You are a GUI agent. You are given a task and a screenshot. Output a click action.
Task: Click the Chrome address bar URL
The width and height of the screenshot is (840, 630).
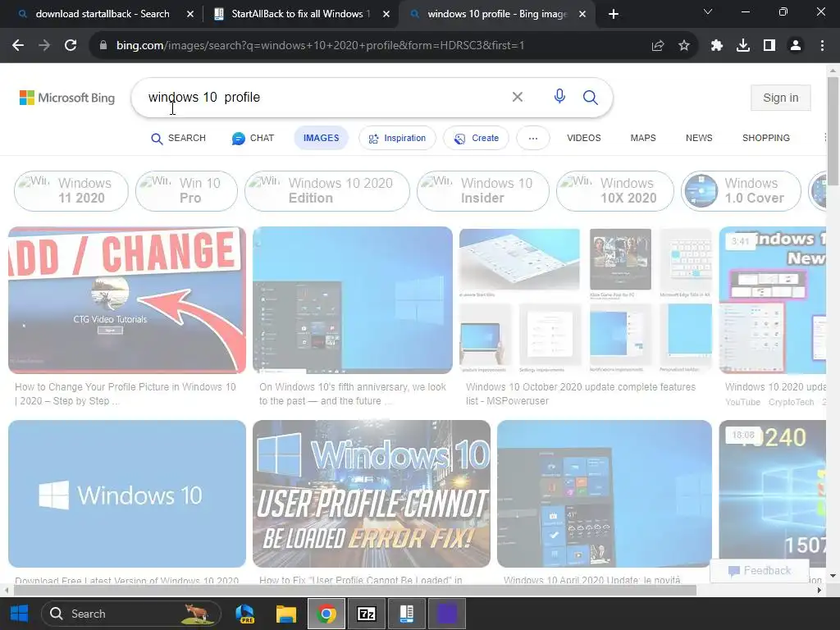320,46
